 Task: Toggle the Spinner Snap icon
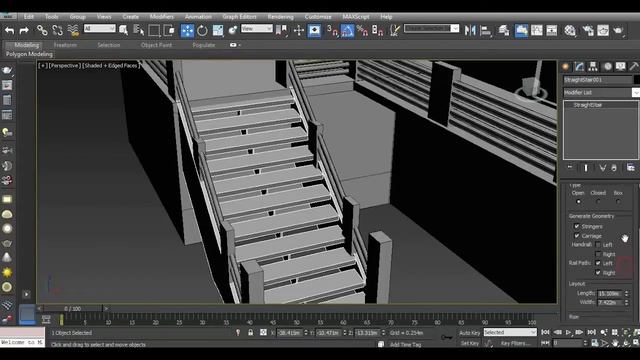click(x=378, y=31)
